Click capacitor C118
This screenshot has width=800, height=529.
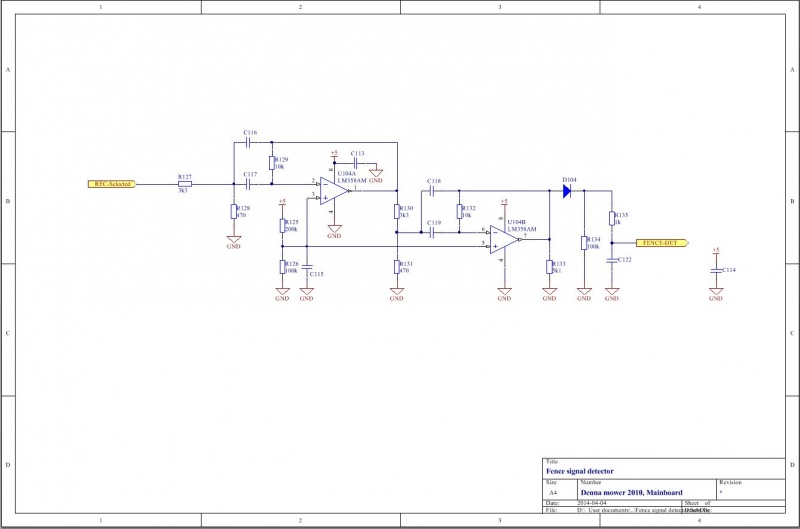point(432,190)
